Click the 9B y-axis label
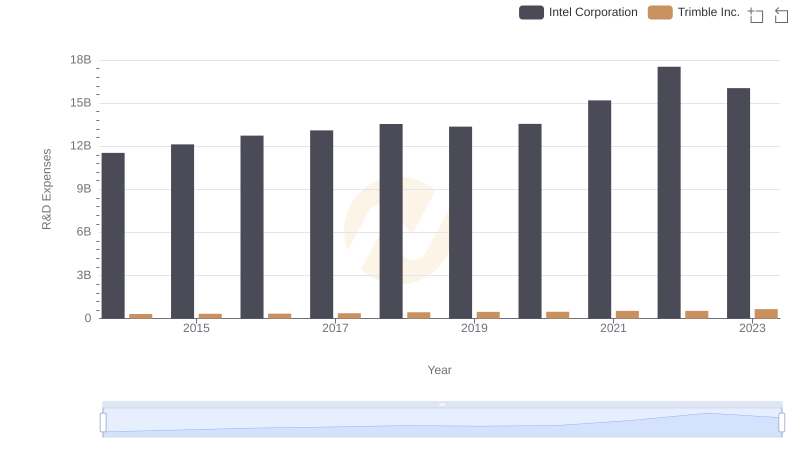This screenshot has height=461, width=800. 84,189
